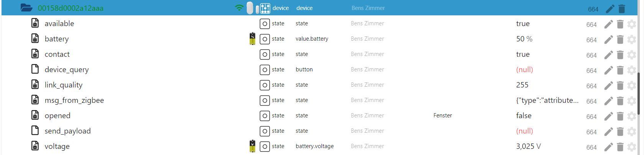Edit the 00158d0002a12aaa device object
Image resolution: width=644 pixels, height=155 pixels.
[610, 9]
